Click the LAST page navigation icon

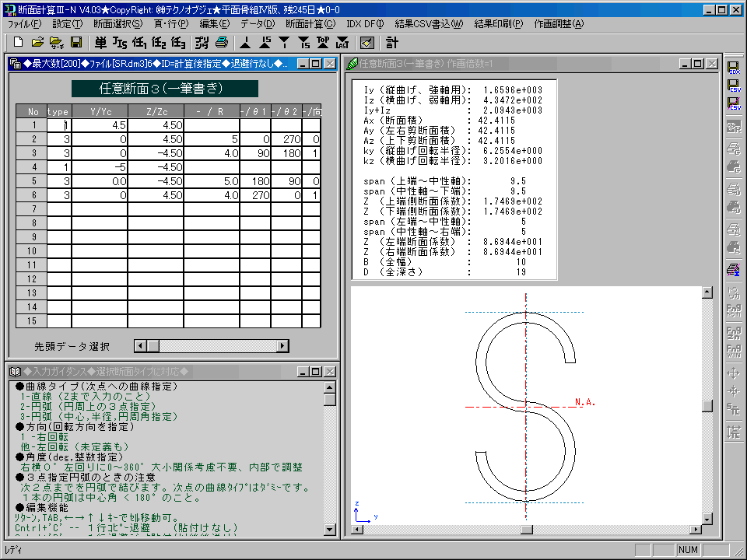(x=342, y=42)
